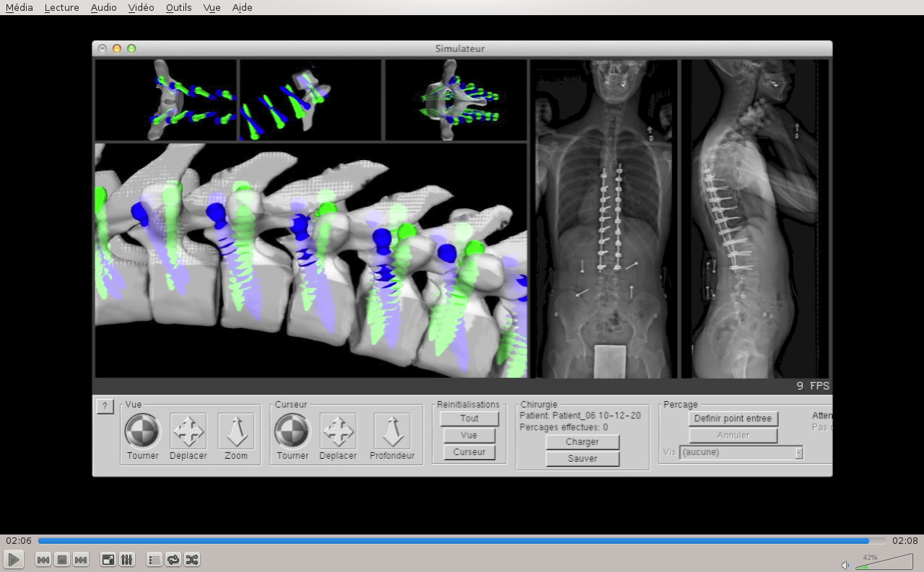Click the Simulateur window title
Viewport: 924px width, 572px height.
pos(460,48)
